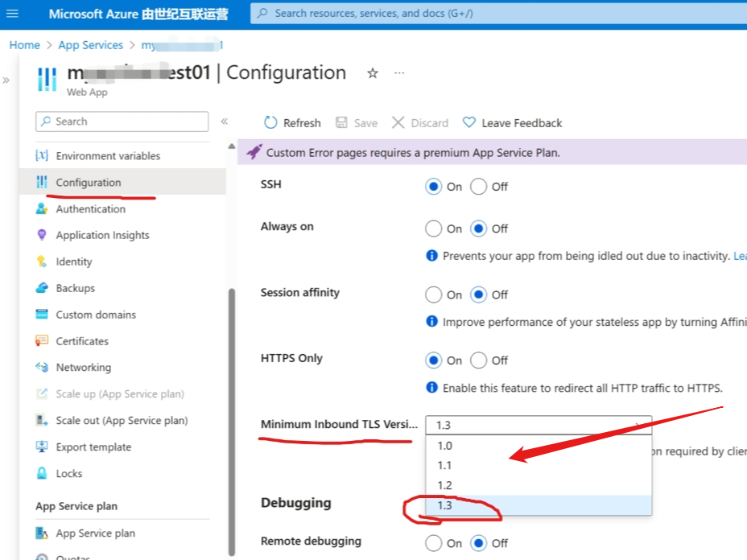Screen dimensions: 747x560
Task: Set Session affinity to On
Action: click(434, 294)
